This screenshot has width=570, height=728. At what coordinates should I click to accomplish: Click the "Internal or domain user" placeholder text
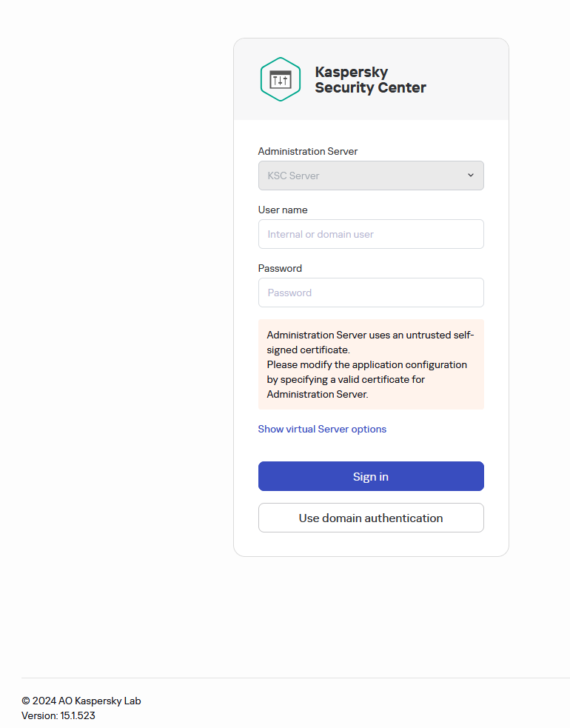coord(321,234)
